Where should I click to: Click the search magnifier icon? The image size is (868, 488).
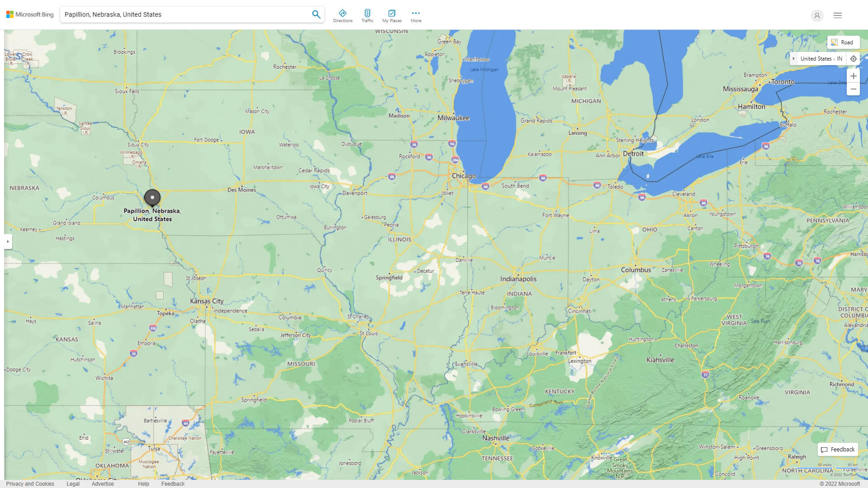tap(316, 14)
